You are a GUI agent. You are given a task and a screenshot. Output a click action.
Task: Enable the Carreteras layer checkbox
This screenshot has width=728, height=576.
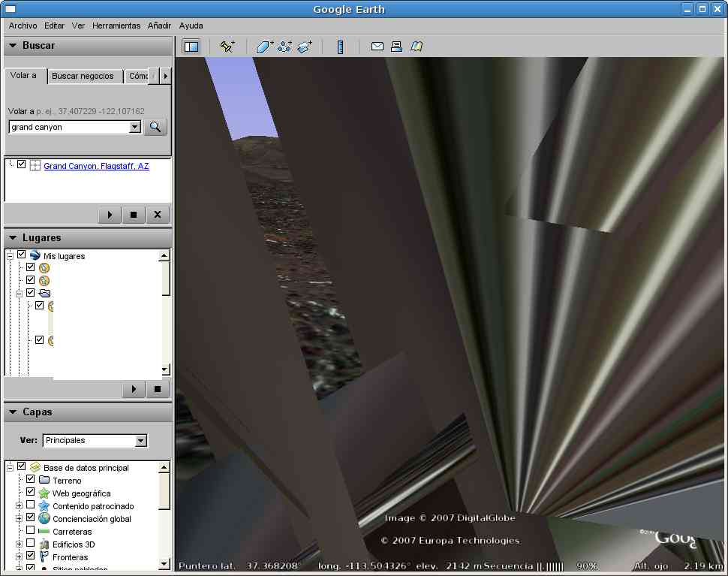point(31,531)
